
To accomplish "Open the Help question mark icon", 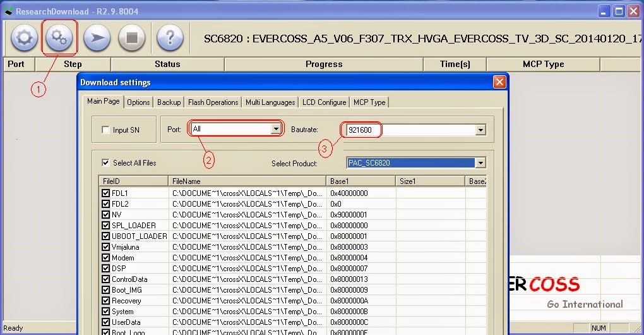I will pyautogui.click(x=170, y=38).
